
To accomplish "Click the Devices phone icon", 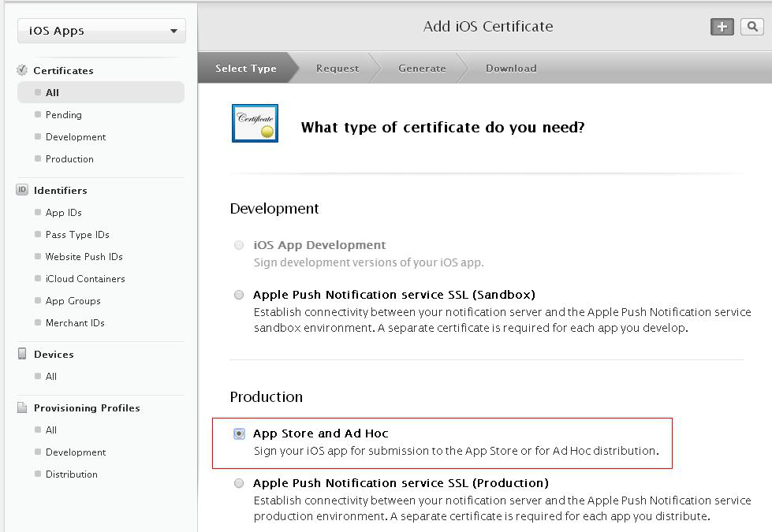I will pos(22,354).
